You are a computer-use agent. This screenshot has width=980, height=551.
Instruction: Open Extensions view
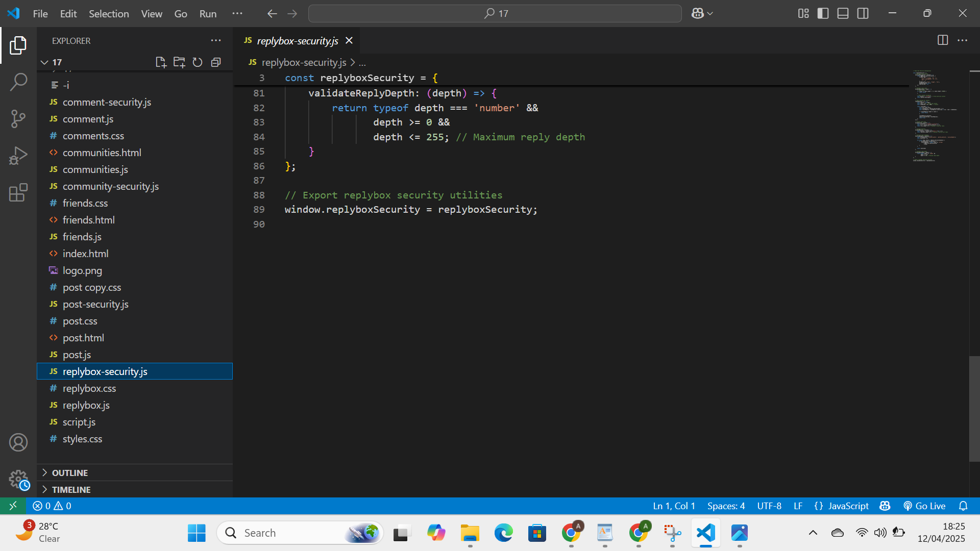coord(18,192)
